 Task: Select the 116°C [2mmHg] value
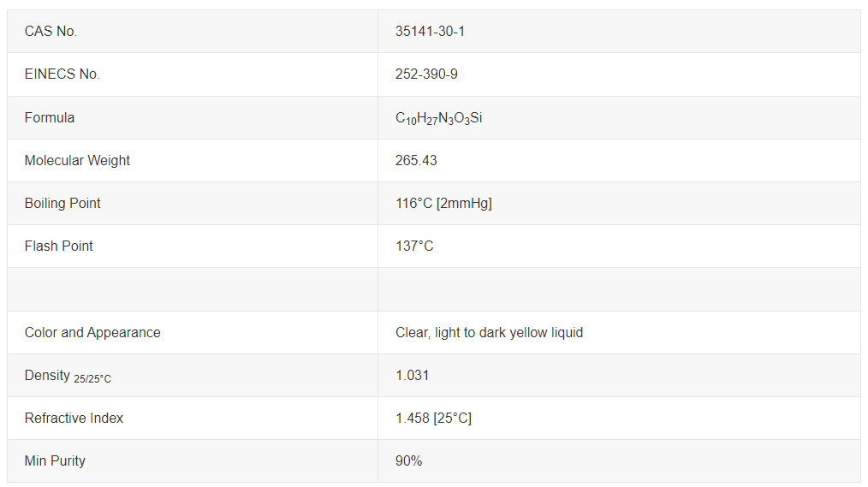pos(443,203)
